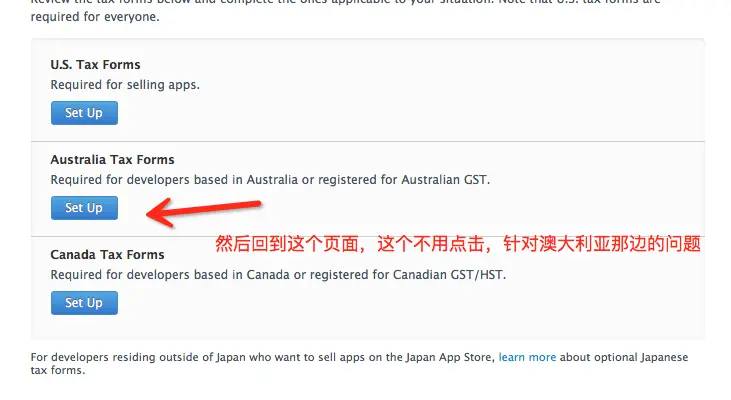Click the Australian GST requirement description

click(270, 180)
